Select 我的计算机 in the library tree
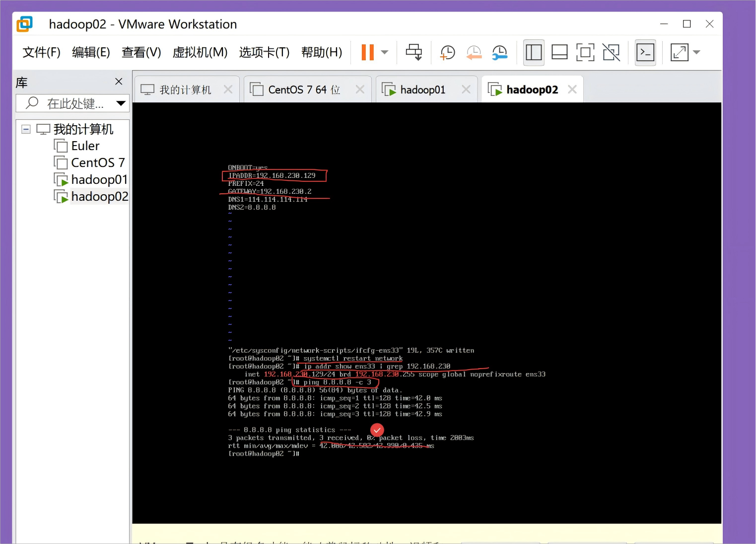The image size is (756, 544). click(x=83, y=129)
